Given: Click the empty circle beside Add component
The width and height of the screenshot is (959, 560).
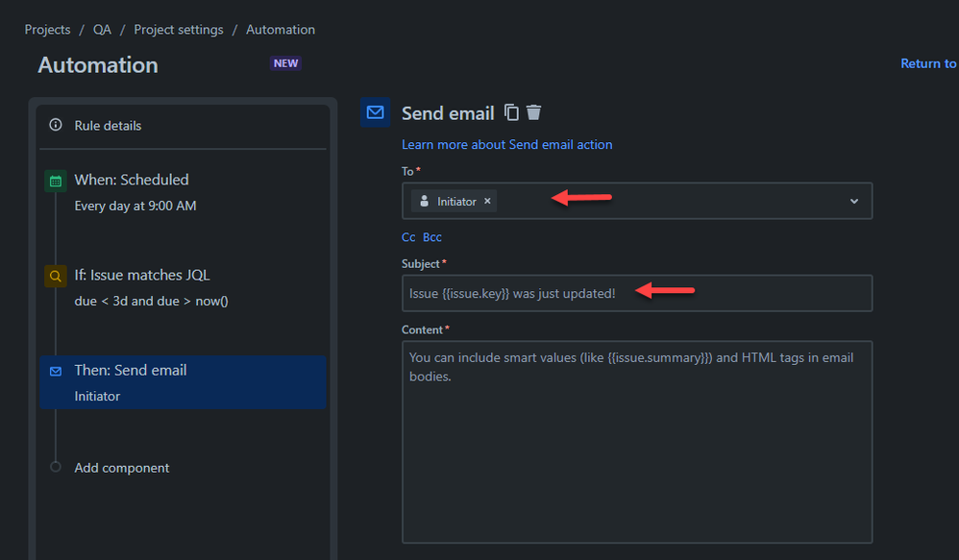Looking at the screenshot, I should pos(55,468).
